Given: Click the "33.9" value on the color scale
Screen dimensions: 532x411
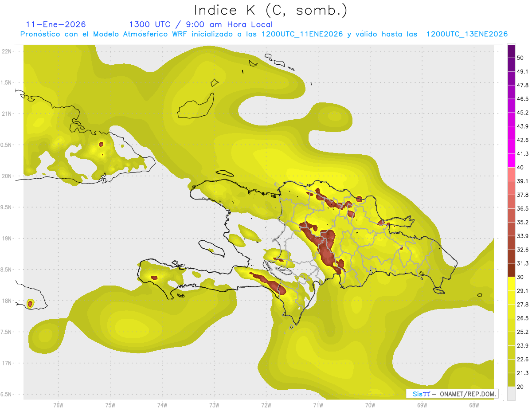Looking at the screenshot, I should pyautogui.click(x=523, y=236).
